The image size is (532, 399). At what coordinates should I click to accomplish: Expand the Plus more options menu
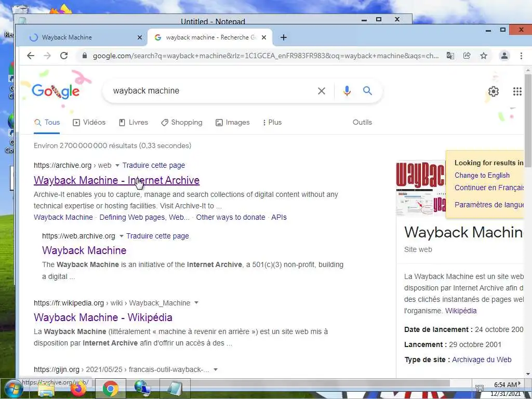272,123
